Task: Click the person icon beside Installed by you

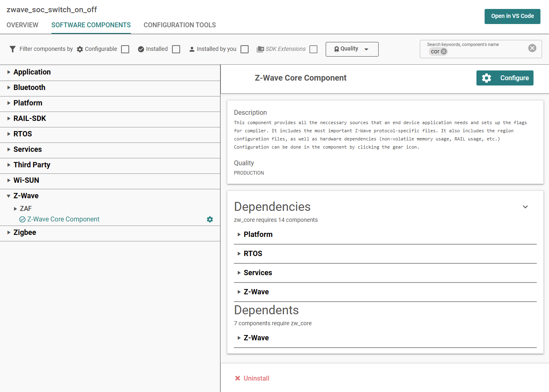Action: coord(192,49)
